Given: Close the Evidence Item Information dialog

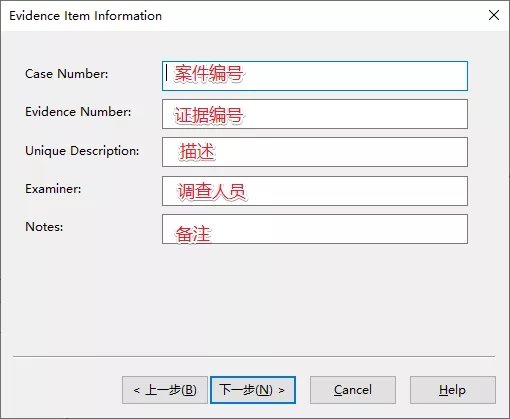Looking at the screenshot, I should 494,15.
